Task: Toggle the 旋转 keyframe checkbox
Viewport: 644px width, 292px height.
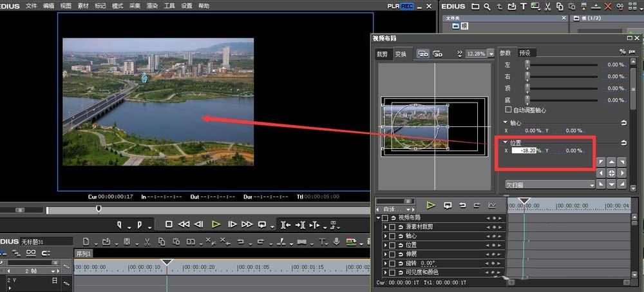Action: click(x=392, y=264)
